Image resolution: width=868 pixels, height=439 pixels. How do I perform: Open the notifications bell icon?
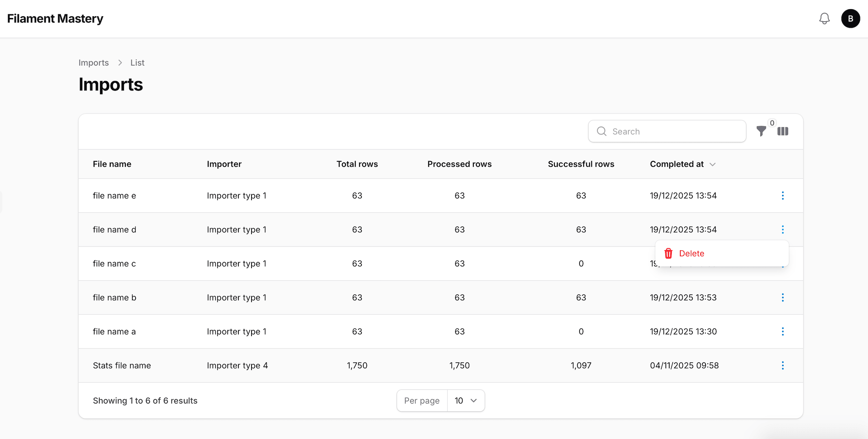pyautogui.click(x=824, y=19)
